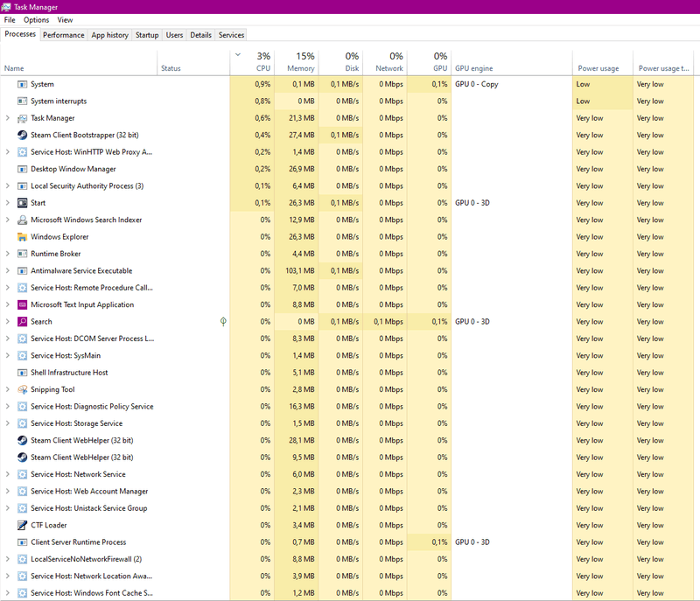Click the Local Security Authority Process icon
Viewport: 700px width, 601px height.
pos(23,186)
